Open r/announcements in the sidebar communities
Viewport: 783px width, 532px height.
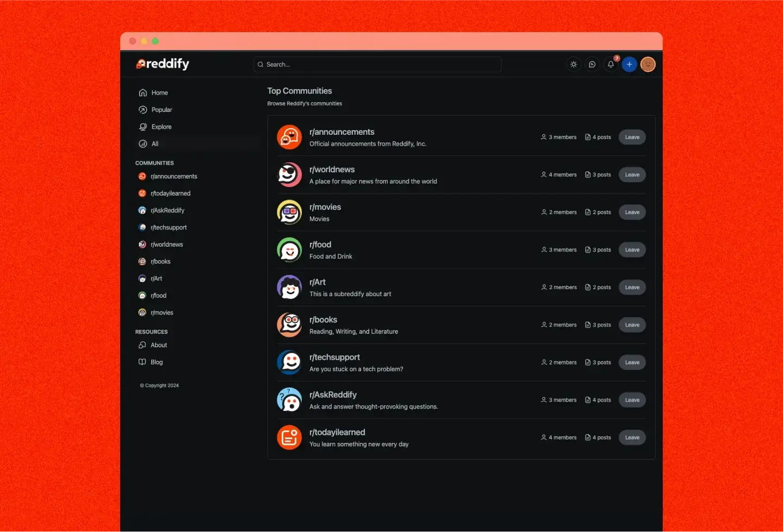(x=168, y=177)
